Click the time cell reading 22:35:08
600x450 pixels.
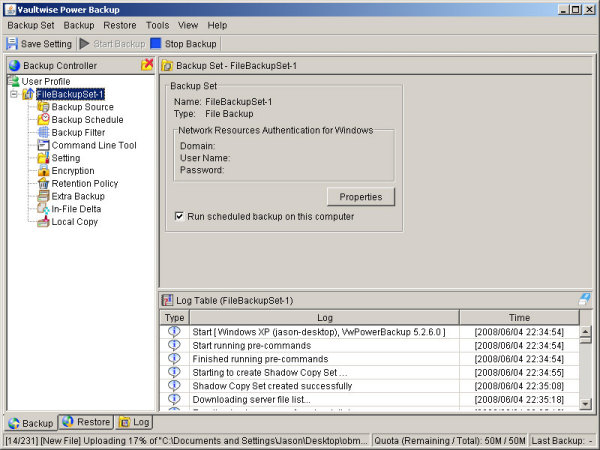(x=519, y=386)
